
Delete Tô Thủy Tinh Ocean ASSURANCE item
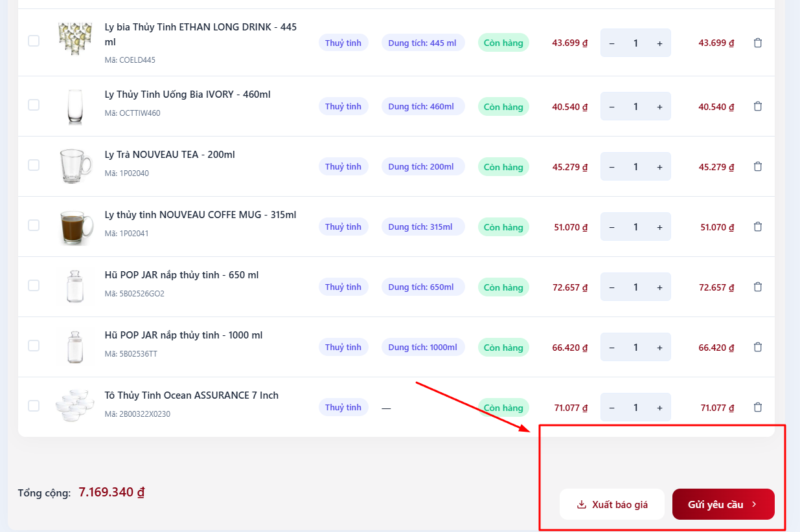coord(757,407)
